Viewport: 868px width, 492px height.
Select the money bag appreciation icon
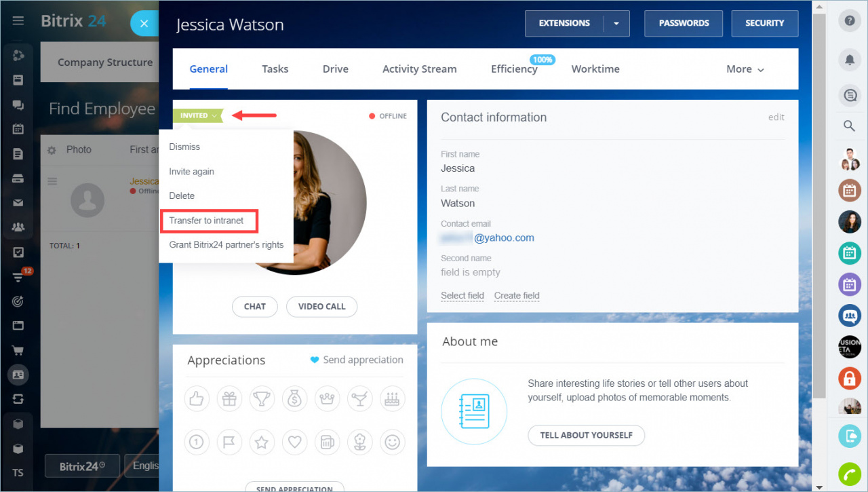point(294,399)
